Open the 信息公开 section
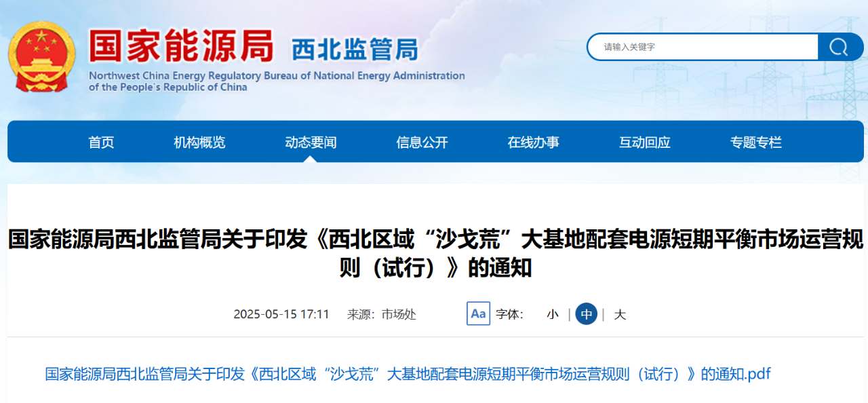Screen dimensions: 868x403 pyautogui.click(x=422, y=142)
